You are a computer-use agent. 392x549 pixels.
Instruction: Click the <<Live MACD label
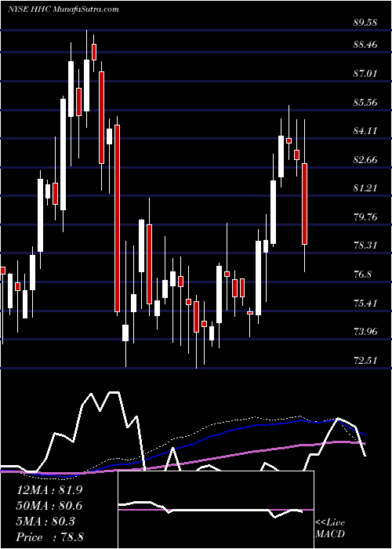point(330,529)
